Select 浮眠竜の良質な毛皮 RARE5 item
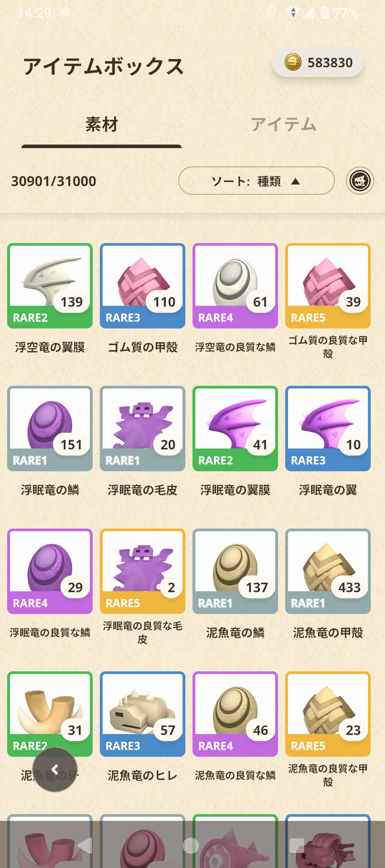Image resolution: width=385 pixels, height=868 pixels. (143, 571)
